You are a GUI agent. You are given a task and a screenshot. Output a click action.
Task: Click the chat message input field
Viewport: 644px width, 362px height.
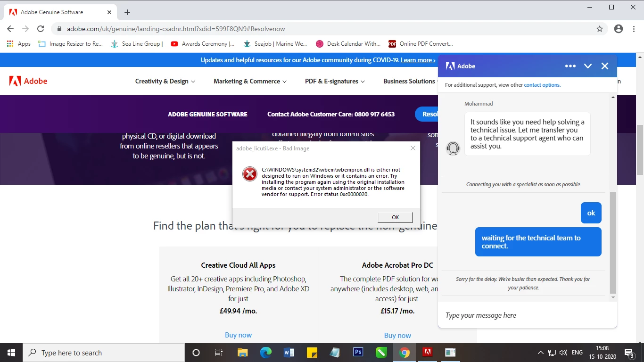(x=527, y=315)
